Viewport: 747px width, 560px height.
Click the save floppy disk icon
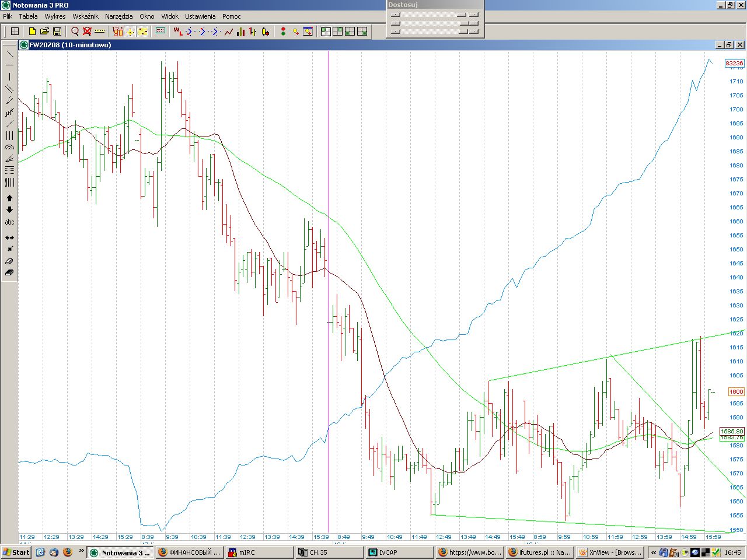57,32
